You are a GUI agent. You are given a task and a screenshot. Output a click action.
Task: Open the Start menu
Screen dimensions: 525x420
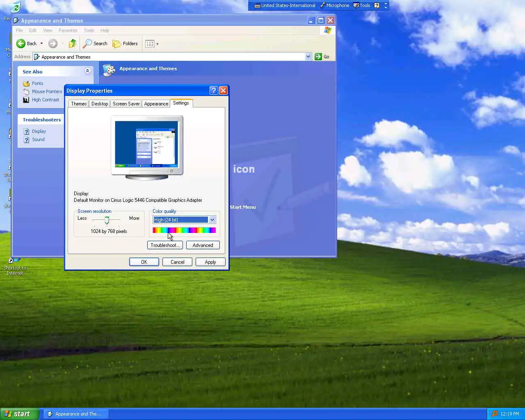(x=19, y=414)
